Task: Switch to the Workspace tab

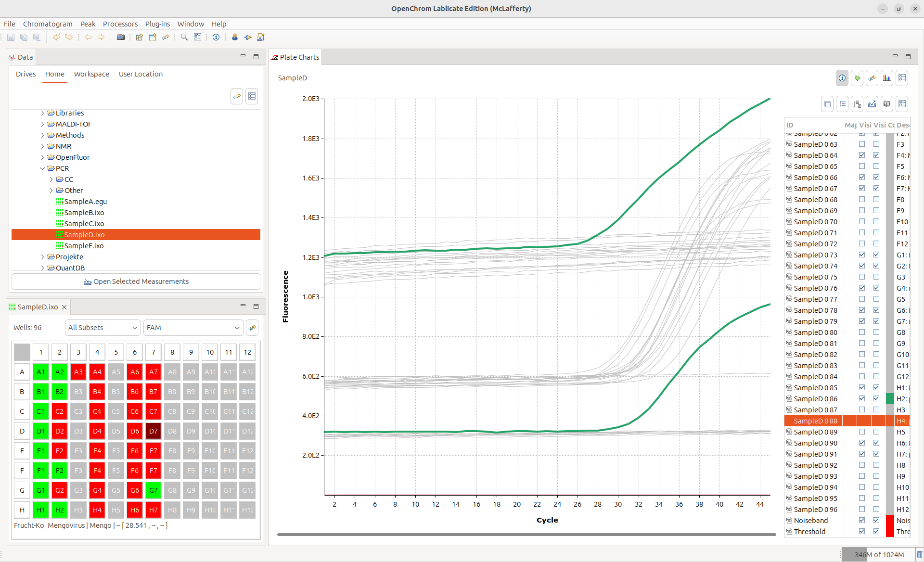Action: pyautogui.click(x=91, y=74)
